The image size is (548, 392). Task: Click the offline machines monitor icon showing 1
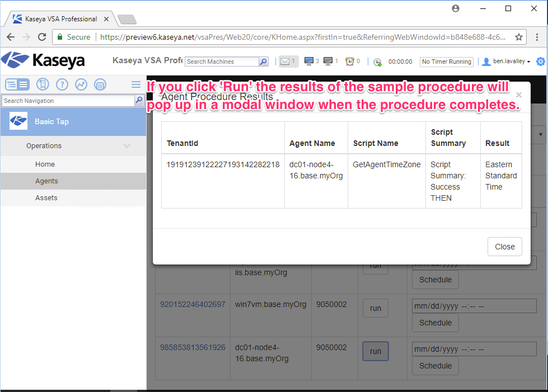[x=328, y=62]
